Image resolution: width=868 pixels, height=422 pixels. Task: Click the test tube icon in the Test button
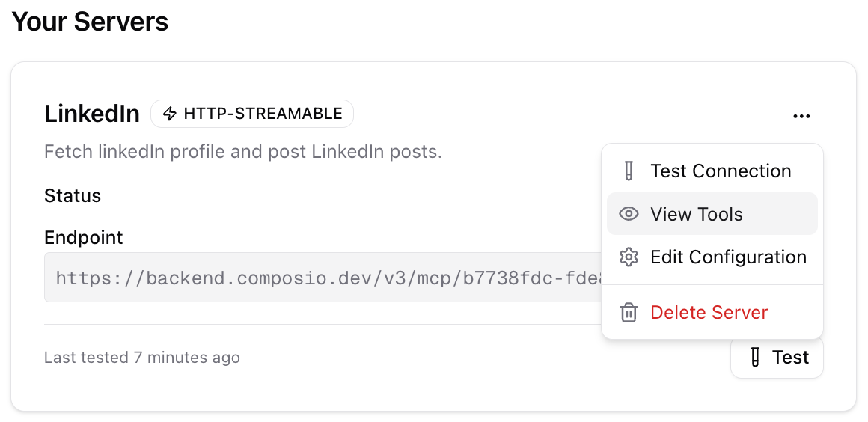pyautogui.click(x=755, y=358)
